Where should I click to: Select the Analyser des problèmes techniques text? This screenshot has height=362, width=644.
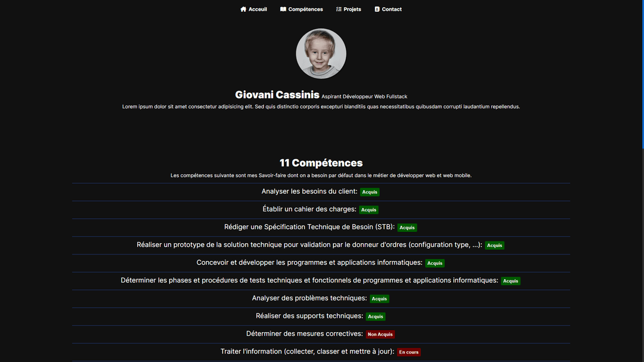click(x=309, y=298)
